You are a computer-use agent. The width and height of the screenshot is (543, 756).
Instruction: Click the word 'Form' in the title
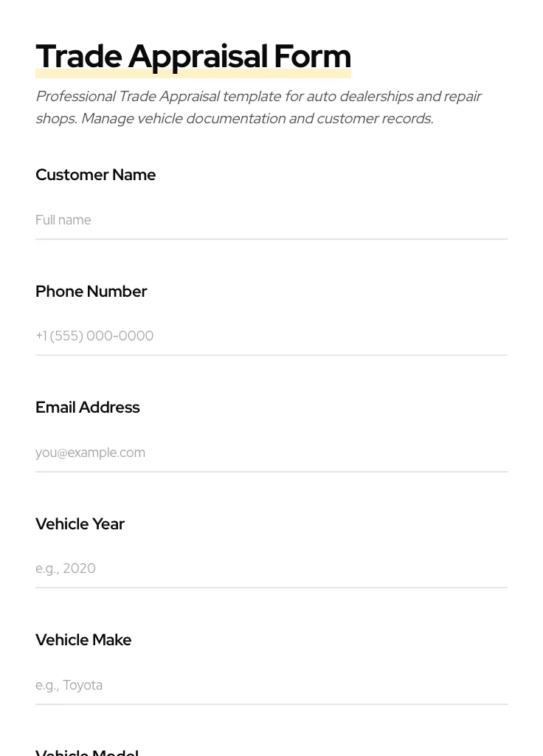coord(312,56)
